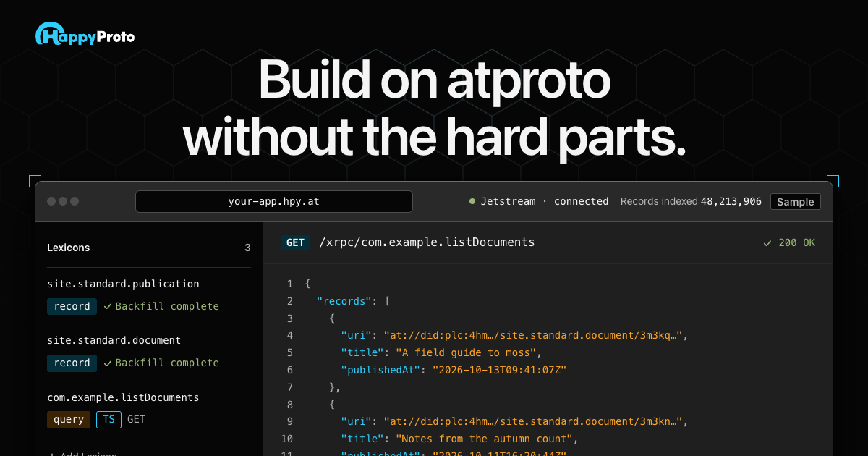Click the Lexicons header
This screenshot has height=456, width=868.
(x=69, y=248)
